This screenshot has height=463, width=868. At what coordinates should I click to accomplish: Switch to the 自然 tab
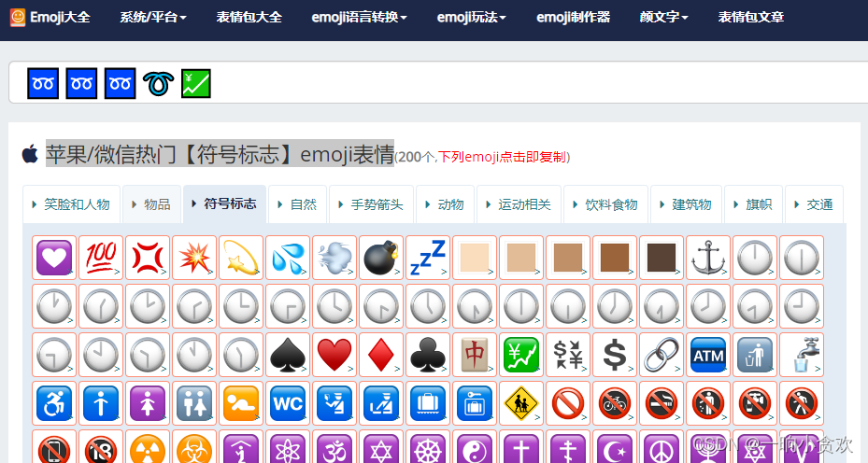point(298,204)
